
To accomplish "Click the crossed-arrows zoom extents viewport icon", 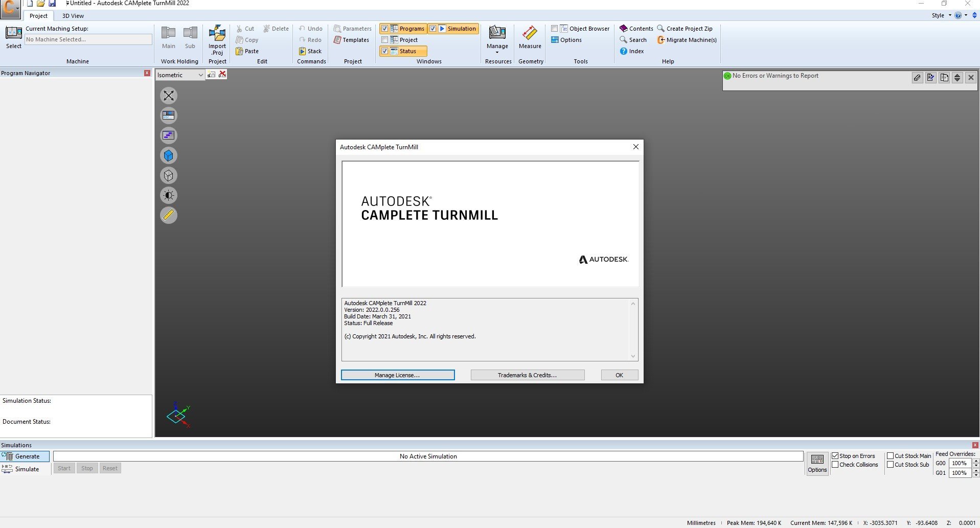I will [x=169, y=96].
